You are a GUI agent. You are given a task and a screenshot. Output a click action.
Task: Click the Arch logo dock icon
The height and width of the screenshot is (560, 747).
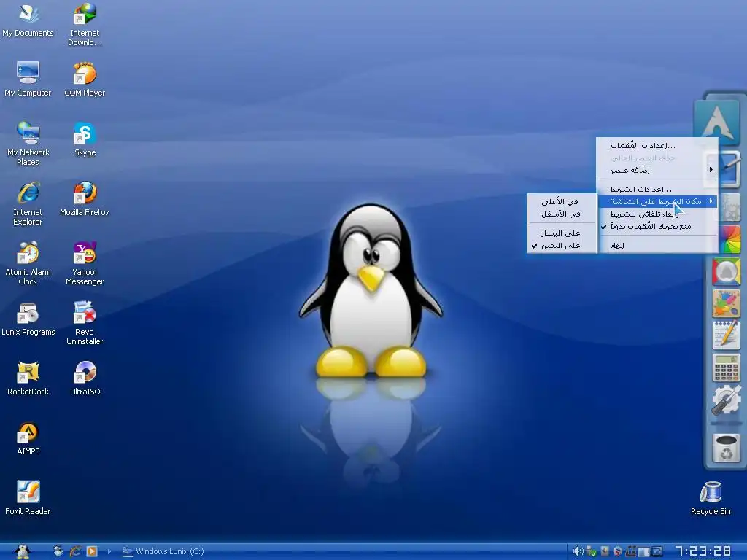[717, 122]
